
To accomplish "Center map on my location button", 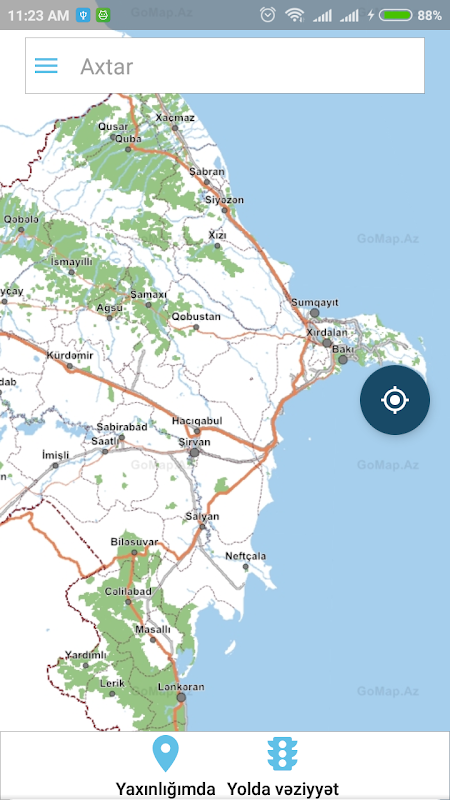I will (x=395, y=400).
